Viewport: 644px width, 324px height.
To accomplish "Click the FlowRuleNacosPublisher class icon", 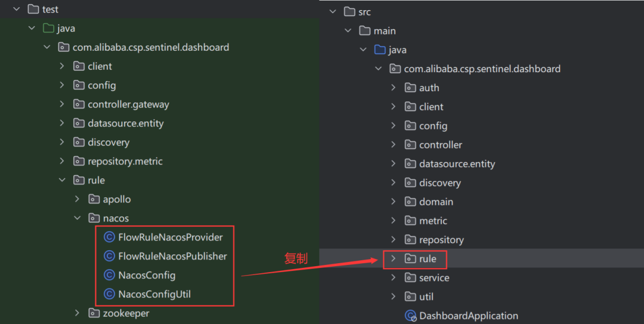I will (109, 256).
